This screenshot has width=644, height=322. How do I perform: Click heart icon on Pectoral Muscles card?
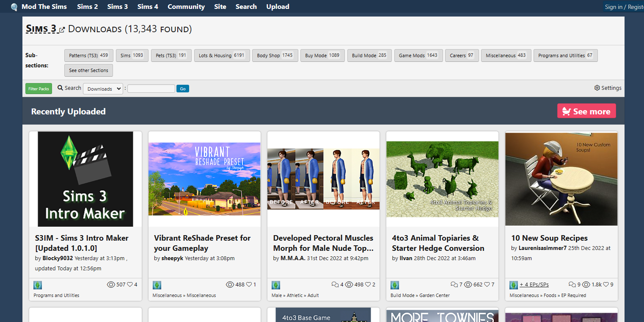pyautogui.click(x=368, y=285)
